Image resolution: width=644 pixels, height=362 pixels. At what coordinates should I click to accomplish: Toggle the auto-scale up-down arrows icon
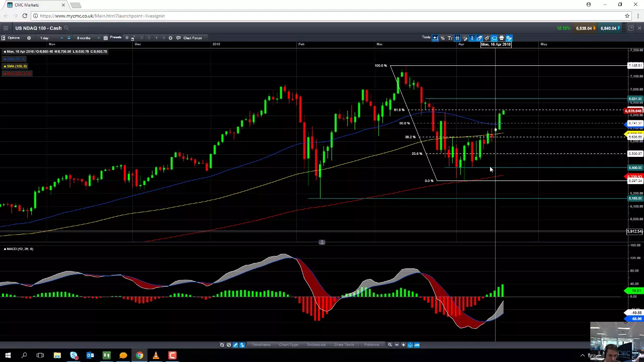(x=242, y=345)
